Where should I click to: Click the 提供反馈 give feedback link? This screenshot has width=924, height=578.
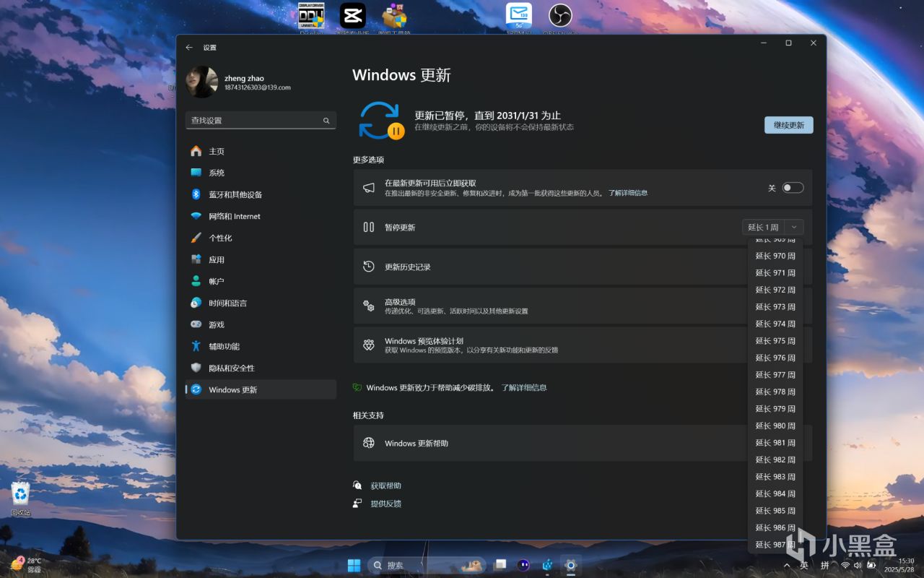[385, 504]
